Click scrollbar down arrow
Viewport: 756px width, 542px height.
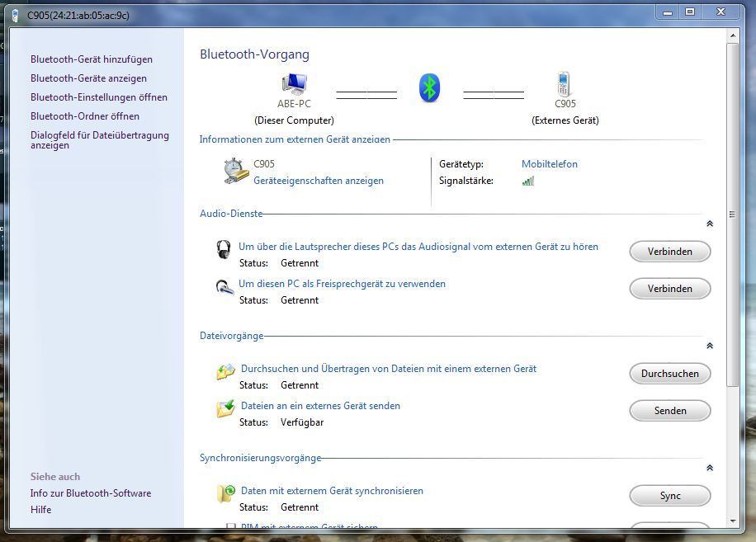pos(733,521)
